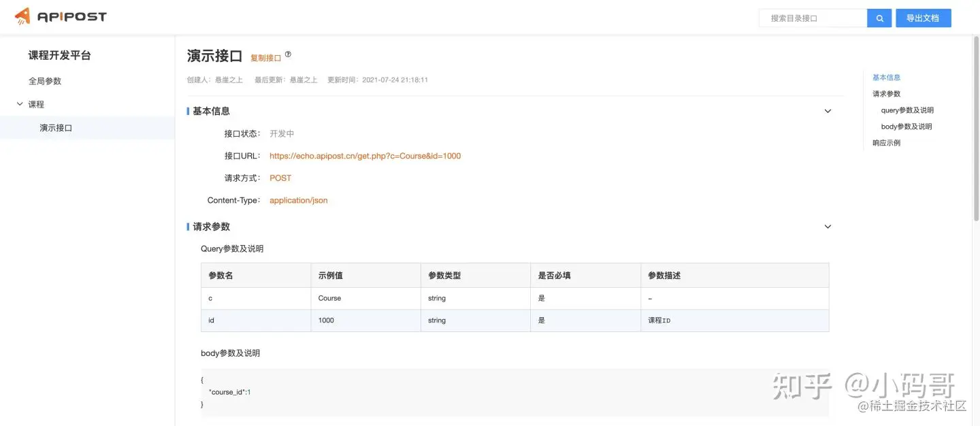Click the POST request method value
Screen dimensions: 980x426
tap(280, 178)
